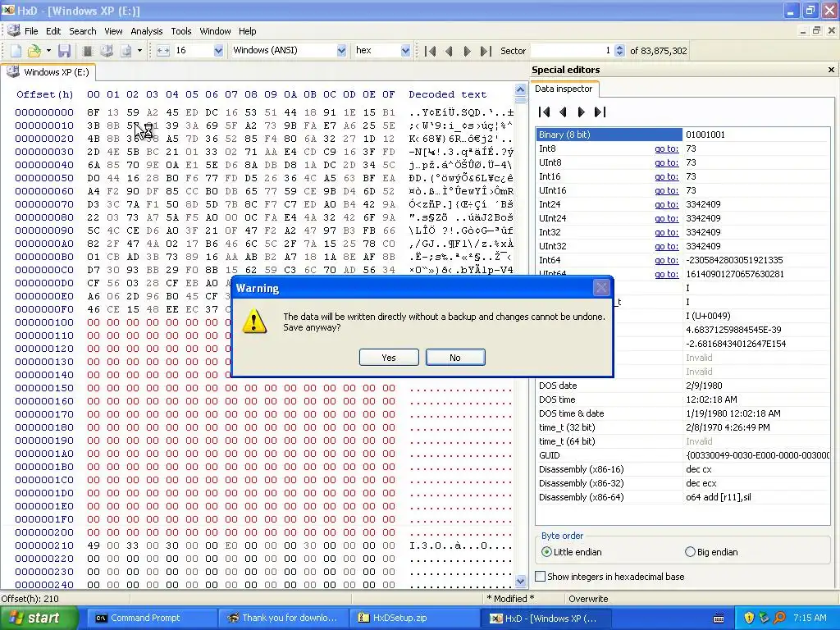Open the Help menu
This screenshot has width=840, height=630.
248,31
